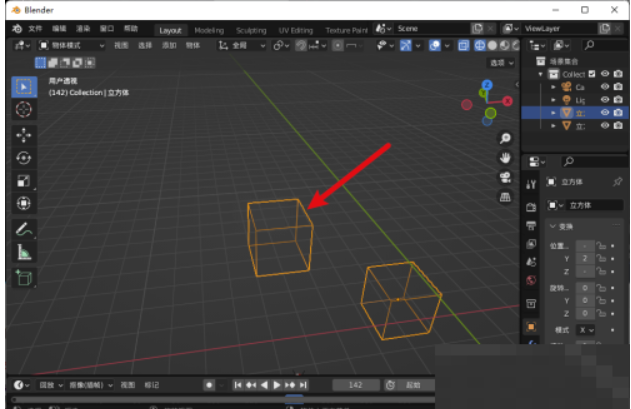Select solid viewport shading
This screenshot has height=409, width=631.
(x=492, y=45)
